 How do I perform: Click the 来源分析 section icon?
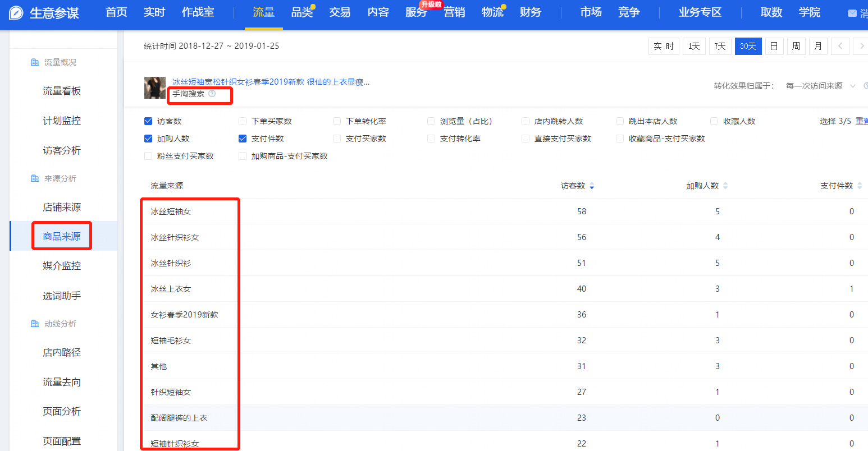click(35, 178)
